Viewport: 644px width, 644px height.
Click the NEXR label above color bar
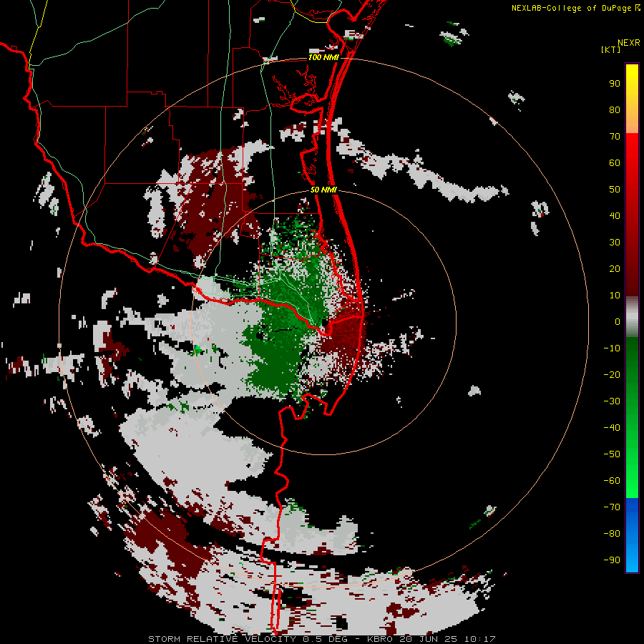[629, 43]
